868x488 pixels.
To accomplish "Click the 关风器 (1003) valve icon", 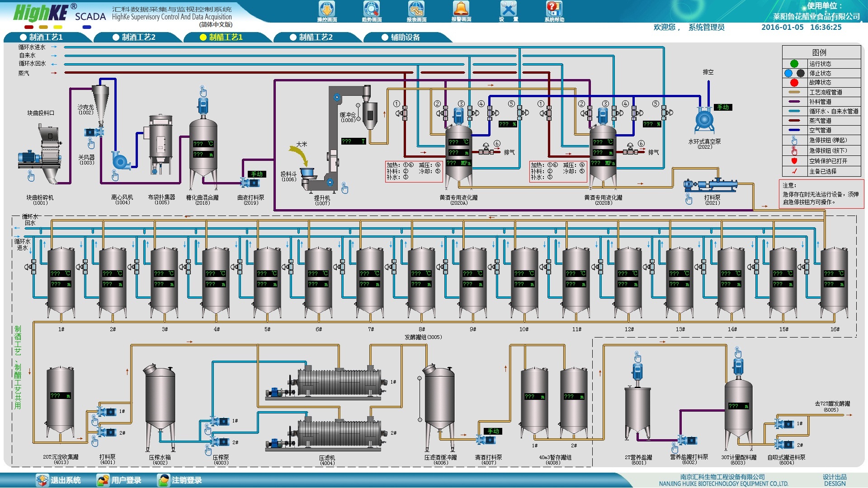I will coord(94,132).
